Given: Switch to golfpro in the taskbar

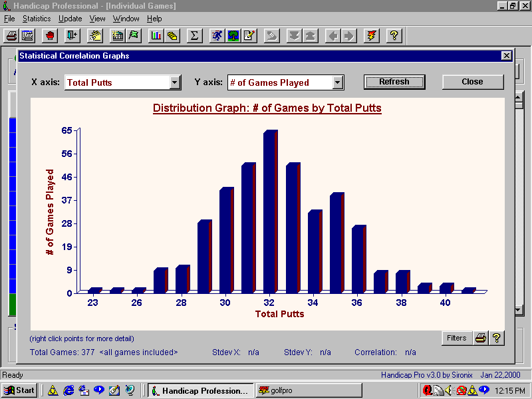Looking at the screenshot, I should point(309,390).
